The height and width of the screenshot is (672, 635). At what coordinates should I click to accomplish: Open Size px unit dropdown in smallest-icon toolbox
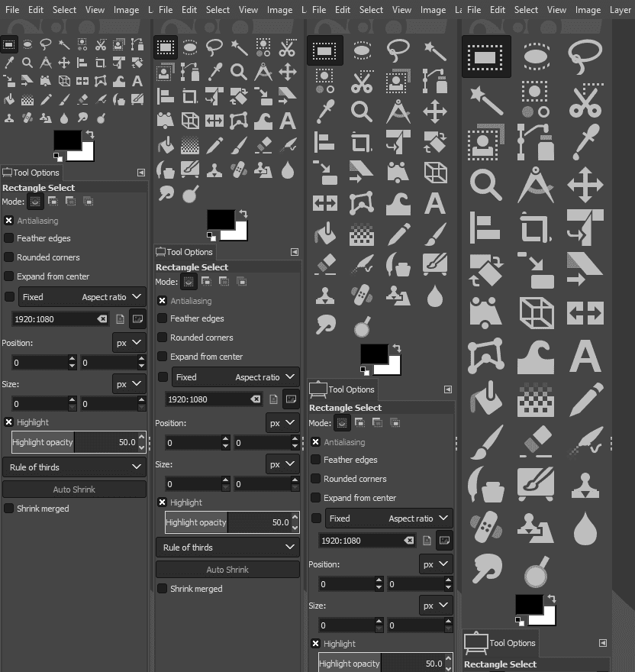point(129,384)
